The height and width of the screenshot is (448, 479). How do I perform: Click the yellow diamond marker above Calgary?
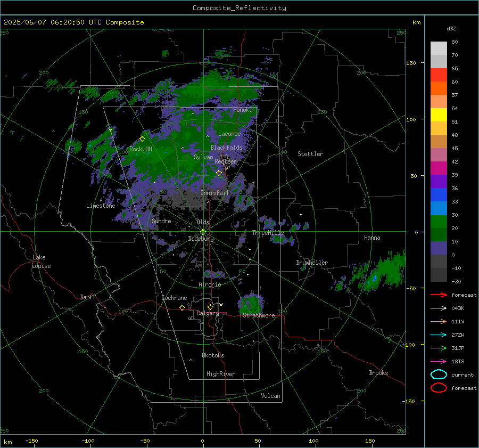(x=210, y=307)
